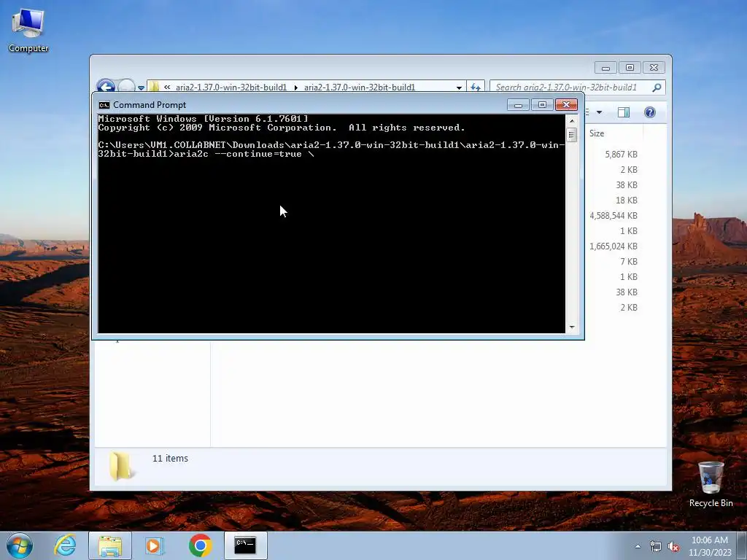Click Command Prompt scrollbar up arrow
Image resolution: width=747 pixels, height=560 pixels.
coord(572,121)
